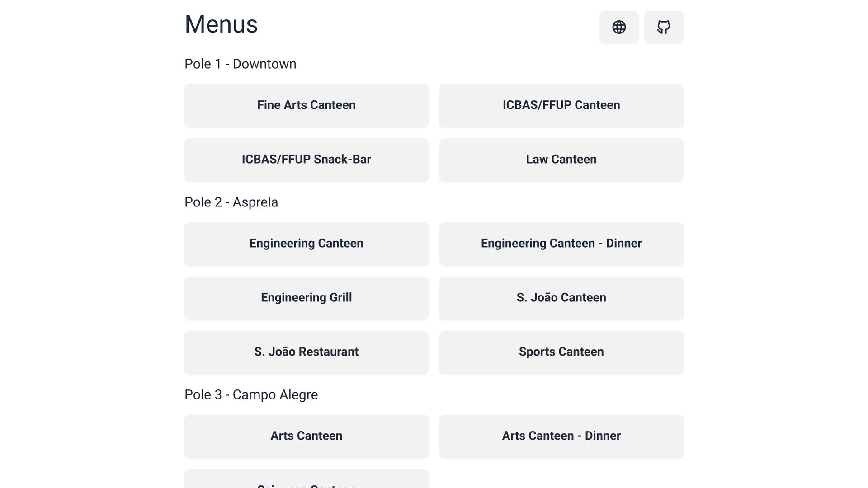
Task: Click the Menus page title
Action: pyautogui.click(x=221, y=24)
